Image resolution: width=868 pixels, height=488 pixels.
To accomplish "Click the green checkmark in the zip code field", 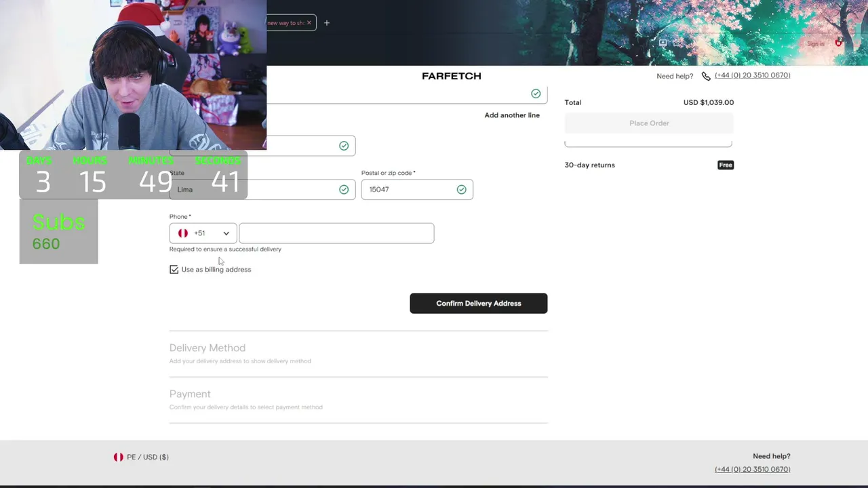I will [462, 190].
